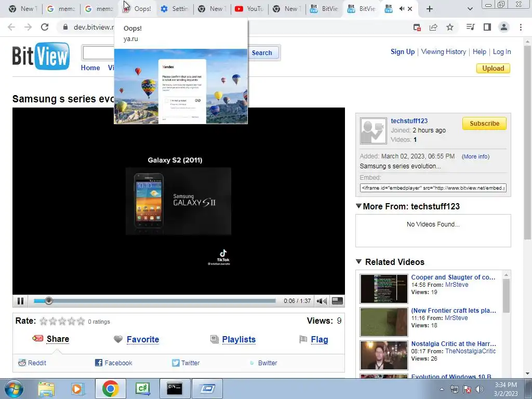Open Cooper and Slaugter video thumbnail
Viewport: 532px width, 399px height.
[384, 289]
